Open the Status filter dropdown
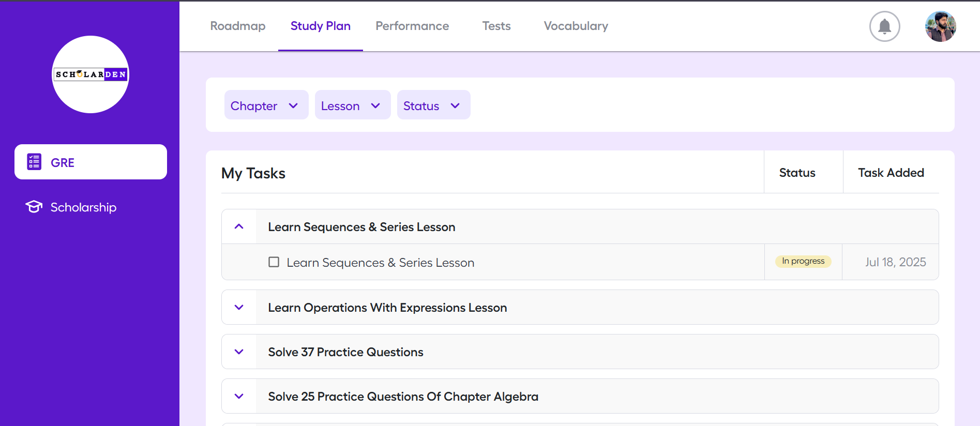The width and height of the screenshot is (980, 426). tap(433, 105)
